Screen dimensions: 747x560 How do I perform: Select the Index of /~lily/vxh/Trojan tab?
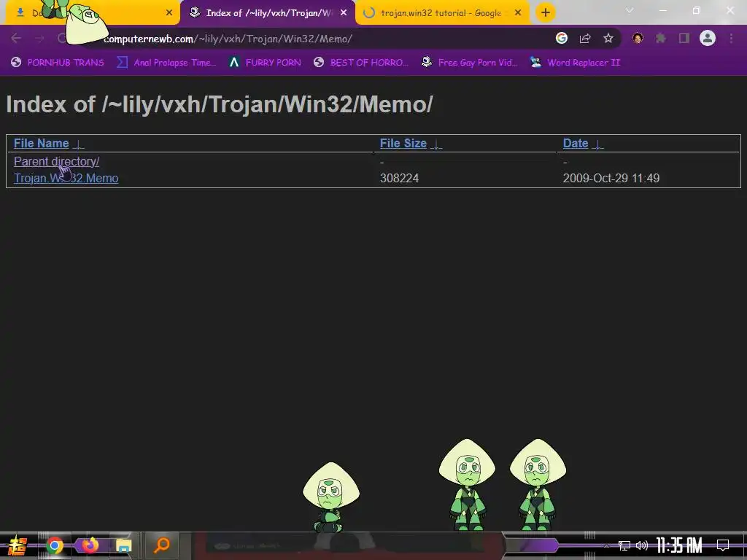[x=268, y=13]
